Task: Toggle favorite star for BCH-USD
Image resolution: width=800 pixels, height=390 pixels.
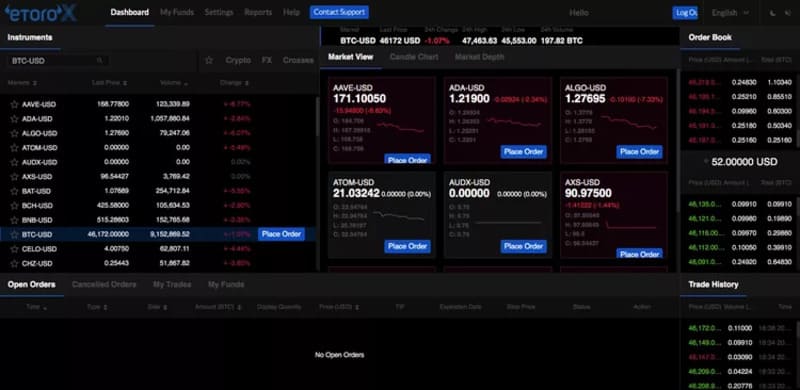Action: pyautogui.click(x=14, y=206)
